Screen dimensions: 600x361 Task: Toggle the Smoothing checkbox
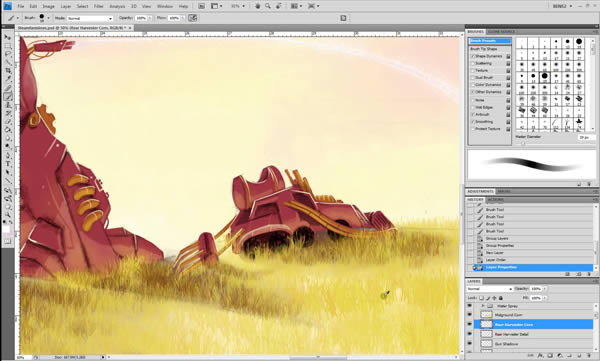pos(473,122)
